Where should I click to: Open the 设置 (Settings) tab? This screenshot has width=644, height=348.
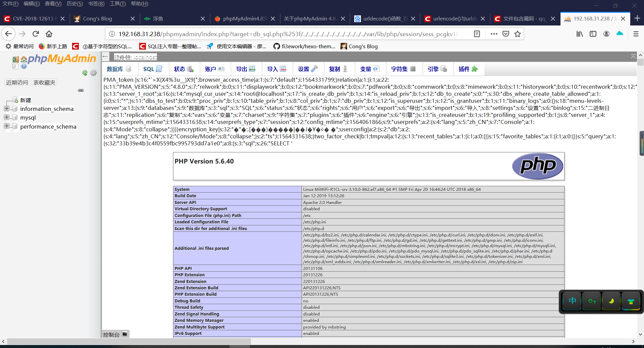[308, 69]
